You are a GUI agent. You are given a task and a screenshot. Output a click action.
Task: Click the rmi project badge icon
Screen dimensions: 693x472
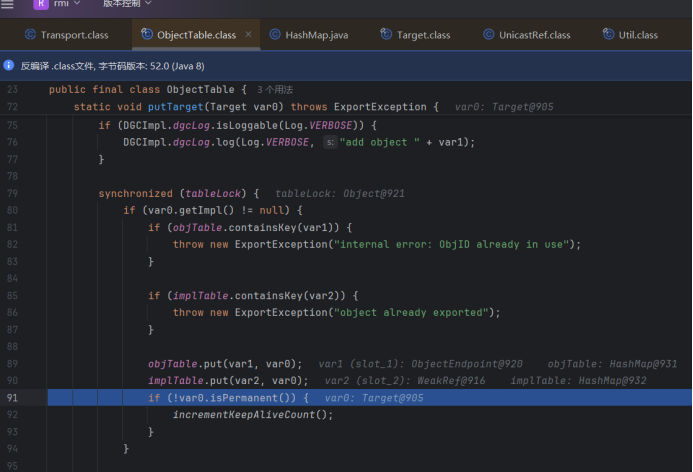(41, 5)
